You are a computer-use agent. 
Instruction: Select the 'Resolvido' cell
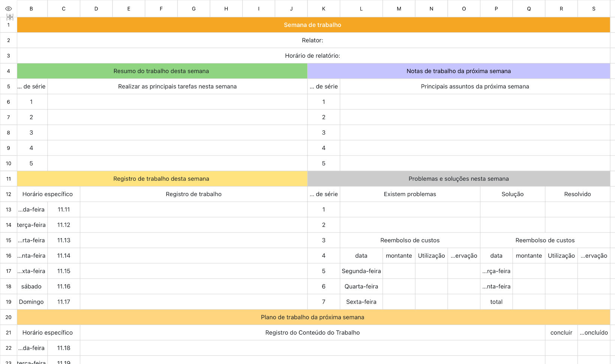pos(577,194)
